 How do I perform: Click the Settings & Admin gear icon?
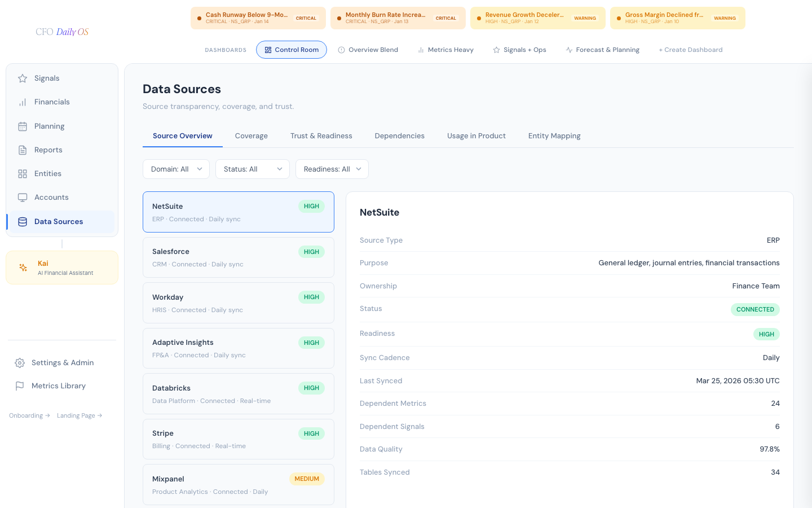(x=20, y=363)
